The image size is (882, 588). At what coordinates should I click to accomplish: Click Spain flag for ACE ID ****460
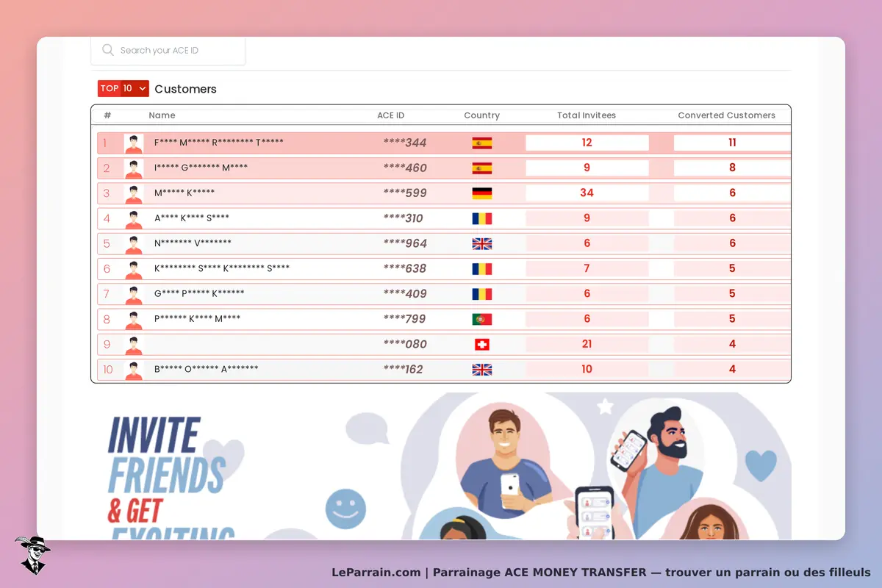pyautogui.click(x=482, y=168)
